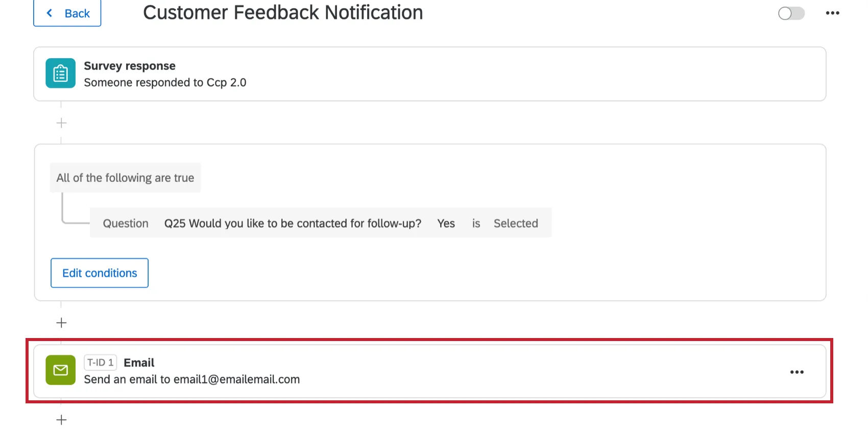Click the plus icon at the workflow bottom

click(61, 419)
